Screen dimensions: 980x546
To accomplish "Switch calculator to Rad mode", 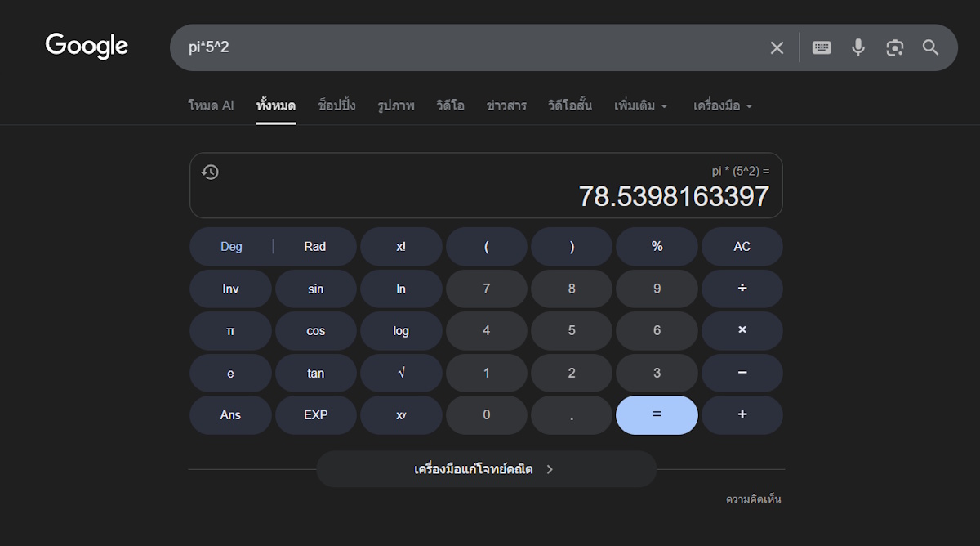I will 314,247.
